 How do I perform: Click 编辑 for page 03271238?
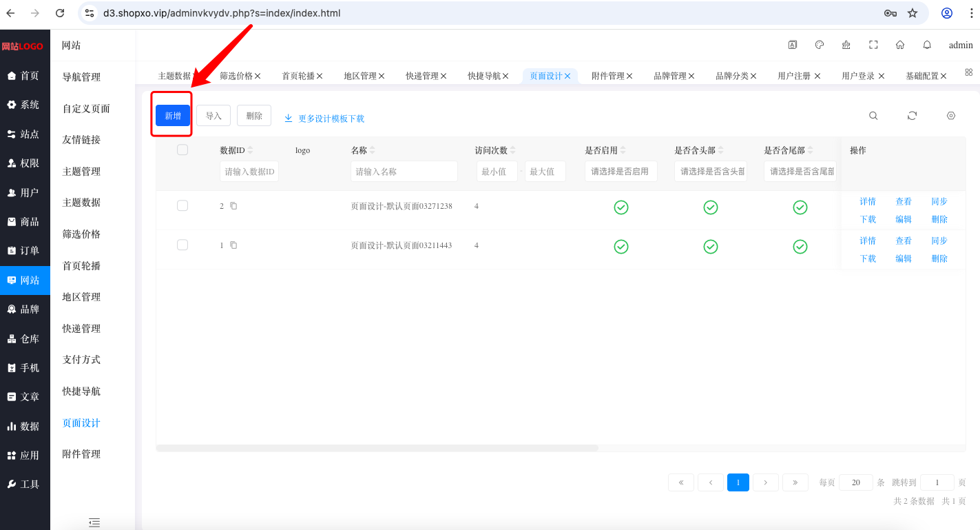pos(904,219)
